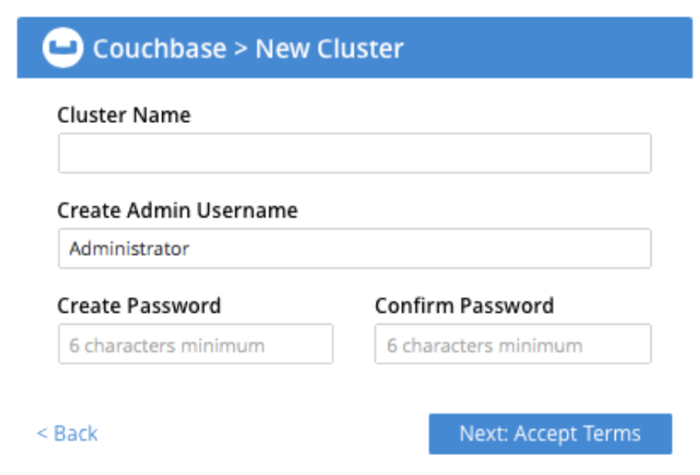
Task: Click the greater-than separator in the header
Action: (x=240, y=48)
